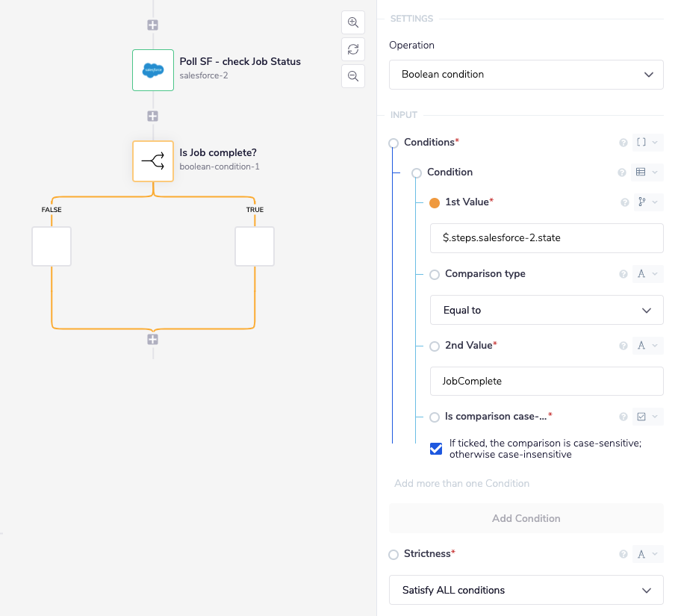The width and height of the screenshot is (675, 616).
Task: Uncheck the case-sensitive comparison checkbox
Action: (435, 449)
